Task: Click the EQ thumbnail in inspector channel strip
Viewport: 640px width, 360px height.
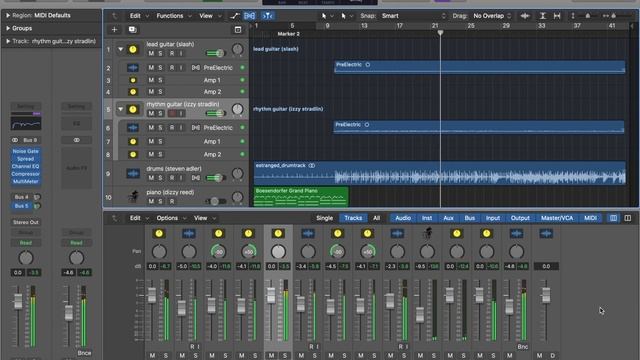Action: pyautogui.click(x=25, y=123)
